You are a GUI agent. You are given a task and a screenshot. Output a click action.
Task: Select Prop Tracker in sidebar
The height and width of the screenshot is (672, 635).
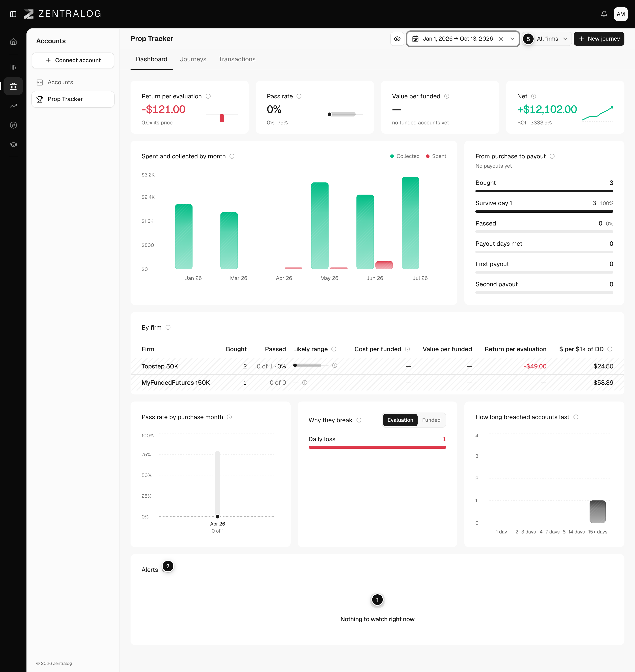(x=73, y=99)
